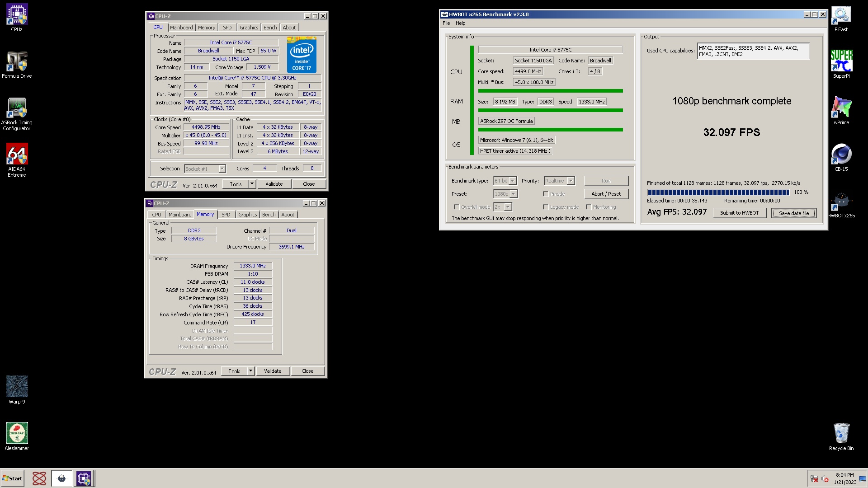Switch to SPD tab in top CPU-Z

(x=227, y=28)
